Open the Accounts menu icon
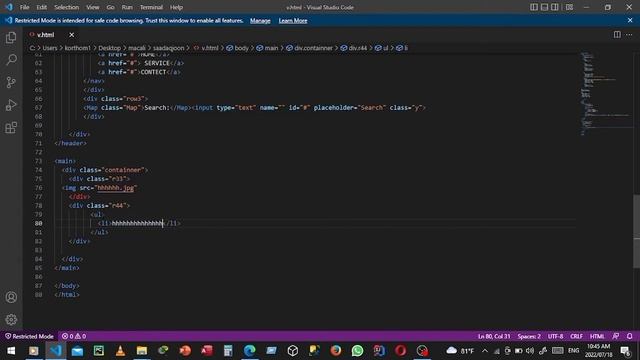 (x=11, y=297)
